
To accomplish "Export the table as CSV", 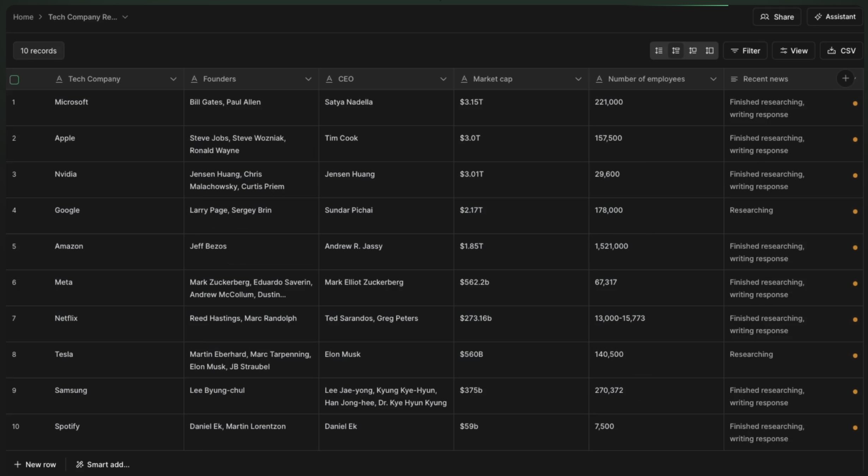I will pos(842,51).
